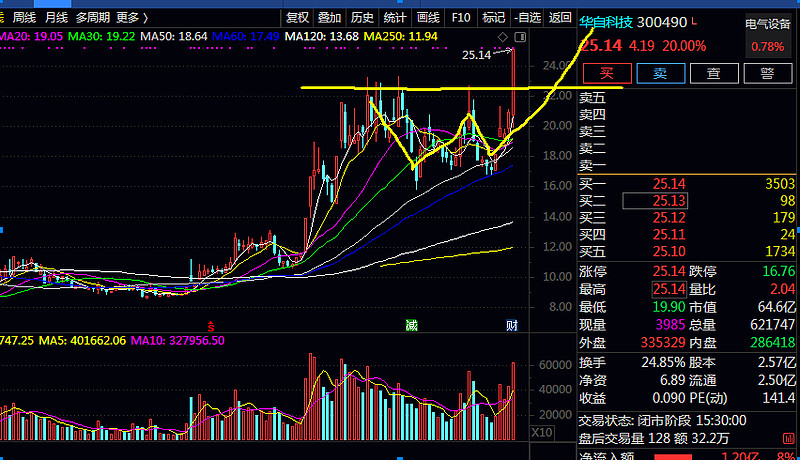Click the 买五 bid price 25.10
This screenshot has width=800, height=460.
669,251
